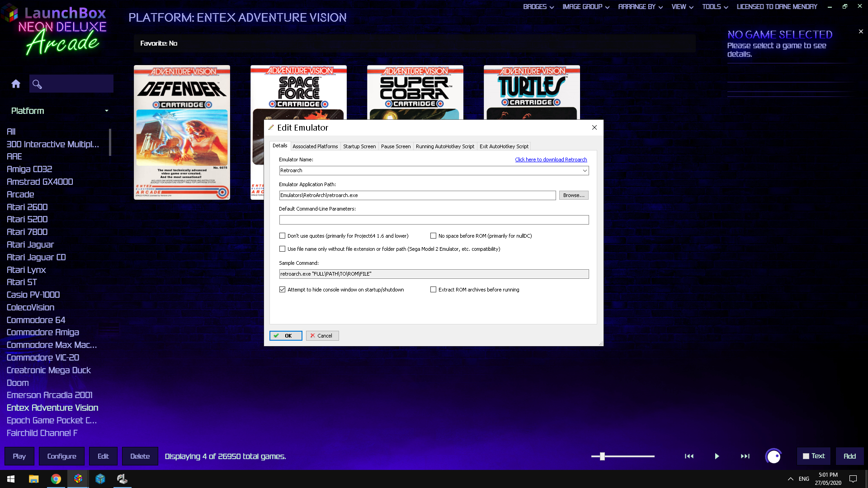Screen dimensions: 868x488
Task: Open Exit AutoHotkey Script tab
Action: [504, 146]
